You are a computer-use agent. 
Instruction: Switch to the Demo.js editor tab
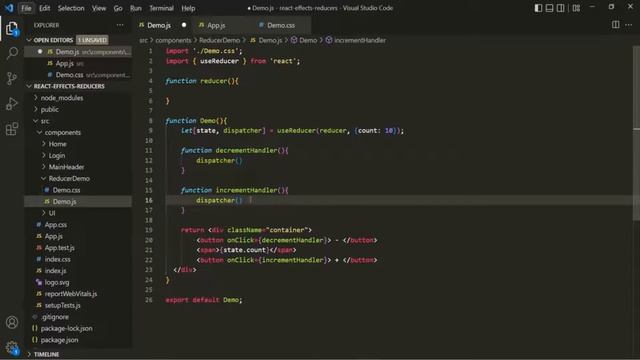pyautogui.click(x=159, y=25)
